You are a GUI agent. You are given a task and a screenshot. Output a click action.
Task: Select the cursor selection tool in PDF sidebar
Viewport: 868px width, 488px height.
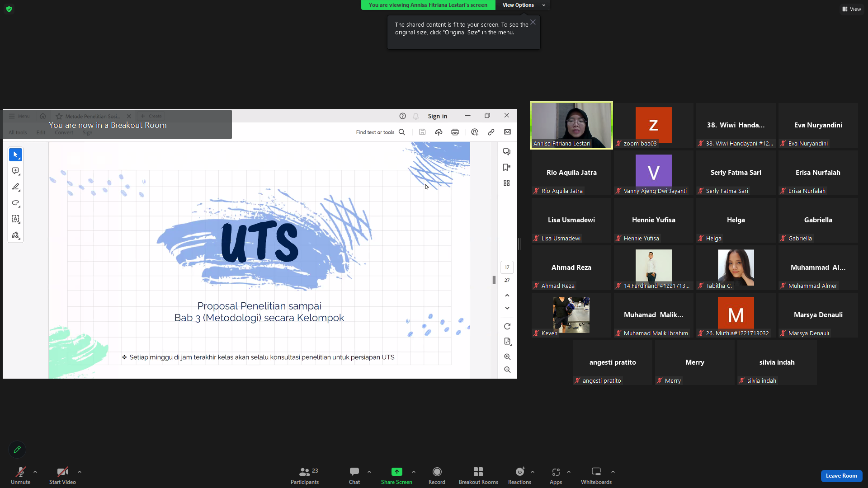coord(15,155)
